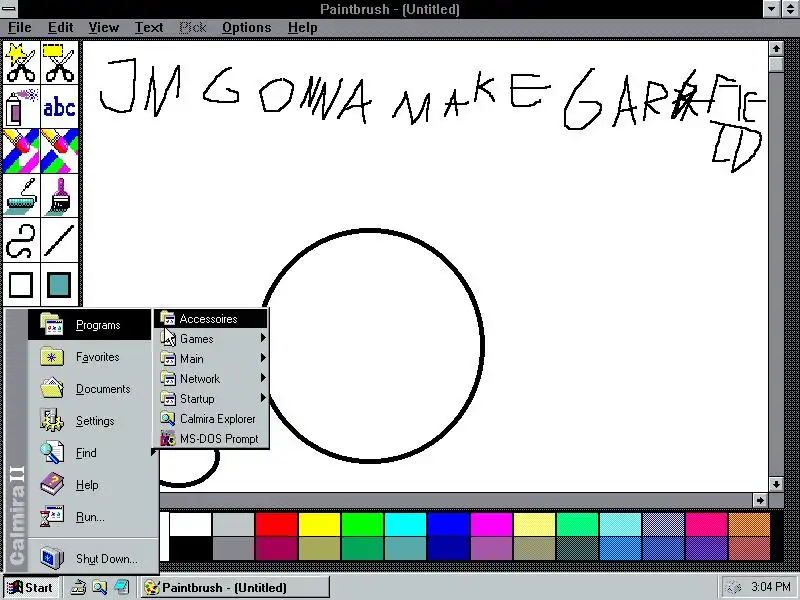Click the Documents entry in Start menu
The image size is (800, 600).
point(93,389)
